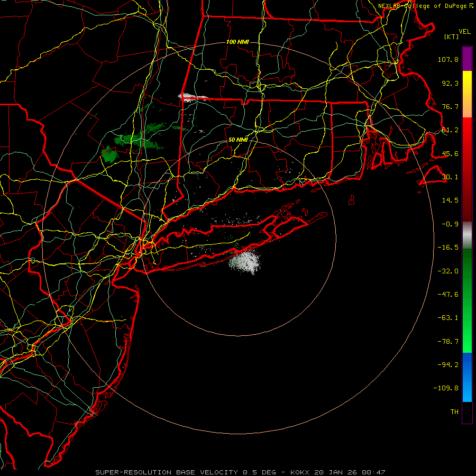The width and height of the screenshot is (476, 476).
Task: Click the "100 NMI" range ring label
Action: [x=237, y=42]
